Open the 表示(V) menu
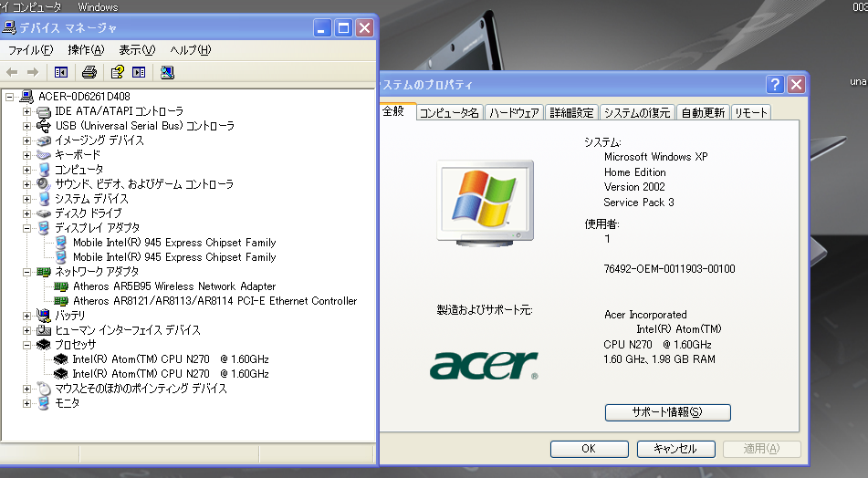868x478 pixels. coord(137,50)
